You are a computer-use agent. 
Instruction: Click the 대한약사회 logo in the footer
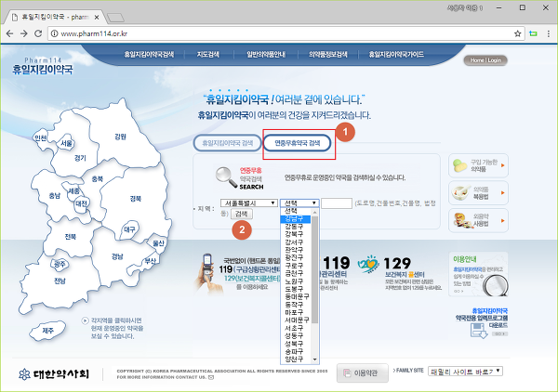[x=54, y=373]
